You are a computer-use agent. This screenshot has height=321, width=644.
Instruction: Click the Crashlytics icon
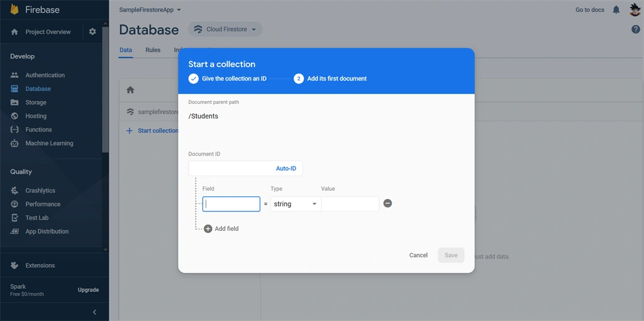point(14,190)
